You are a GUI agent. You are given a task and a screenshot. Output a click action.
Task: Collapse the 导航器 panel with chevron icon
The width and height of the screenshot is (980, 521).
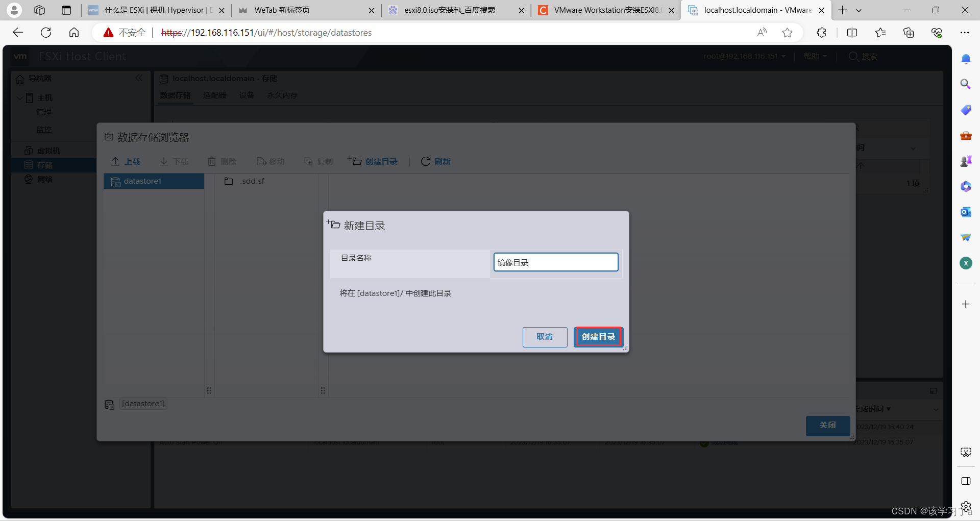coord(139,78)
